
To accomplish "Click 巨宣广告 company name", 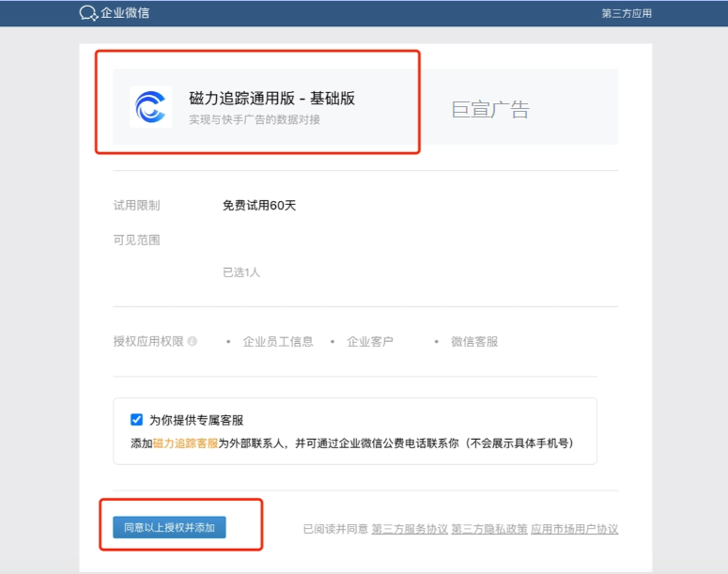I will 490,110.
